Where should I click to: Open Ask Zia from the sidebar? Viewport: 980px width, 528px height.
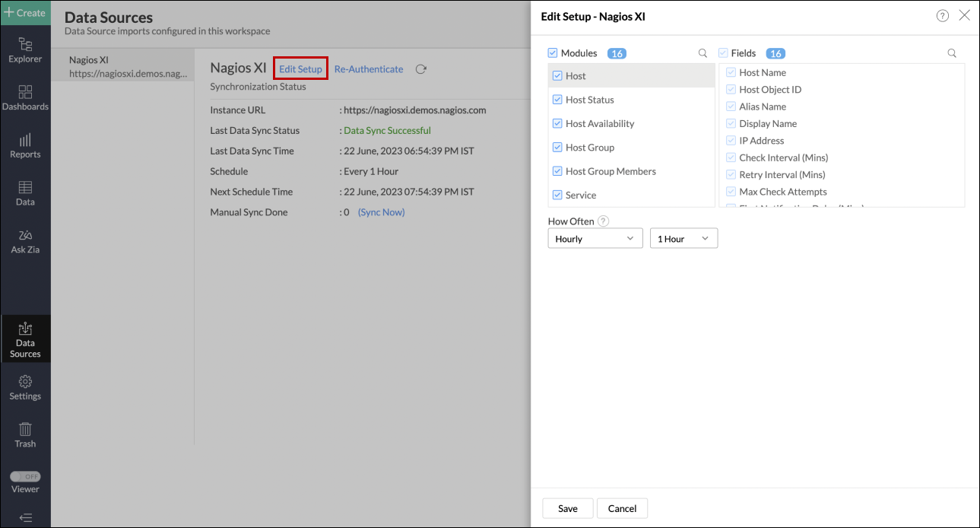tap(25, 241)
